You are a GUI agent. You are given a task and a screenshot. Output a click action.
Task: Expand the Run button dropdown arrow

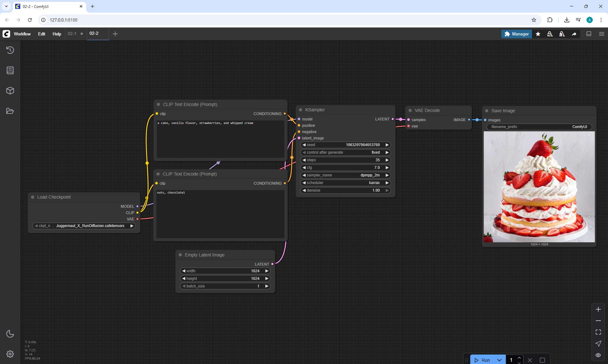pyautogui.click(x=499, y=360)
